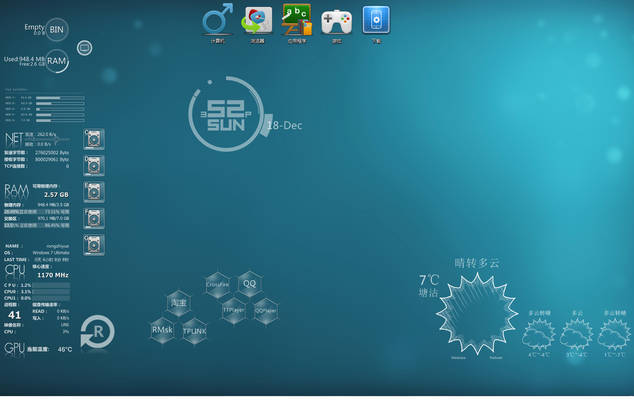The width and height of the screenshot is (634, 400).
Task: Launch the TPUNK hexagon shortcut
Action: [x=194, y=331]
